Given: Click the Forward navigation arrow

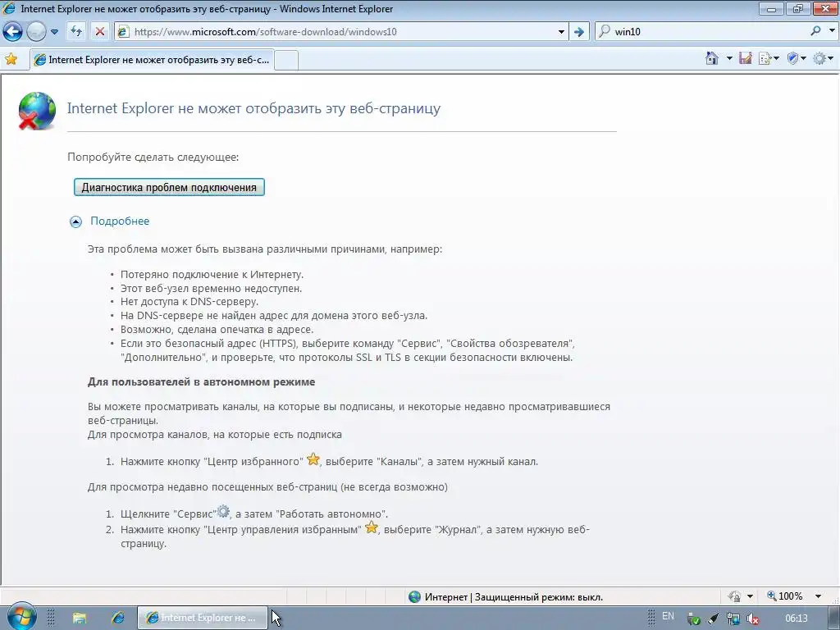Looking at the screenshot, I should [36, 32].
